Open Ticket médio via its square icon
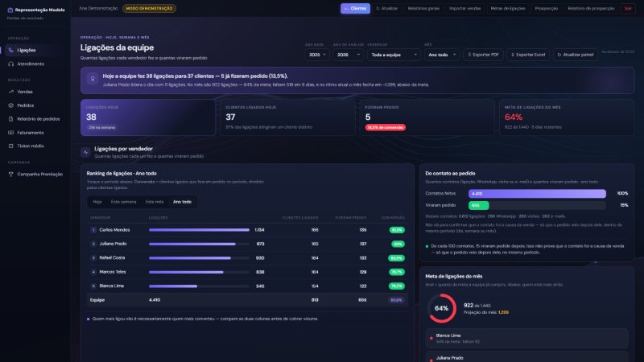The image size is (644, 362). tap(10, 146)
